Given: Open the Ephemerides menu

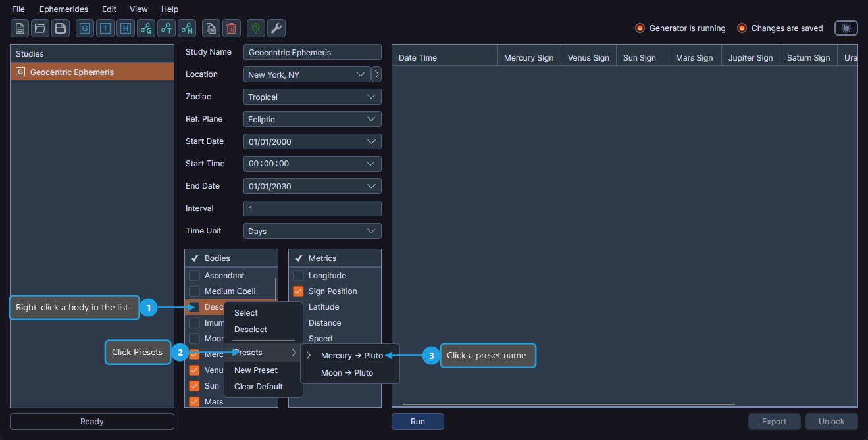Looking at the screenshot, I should (63, 9).
